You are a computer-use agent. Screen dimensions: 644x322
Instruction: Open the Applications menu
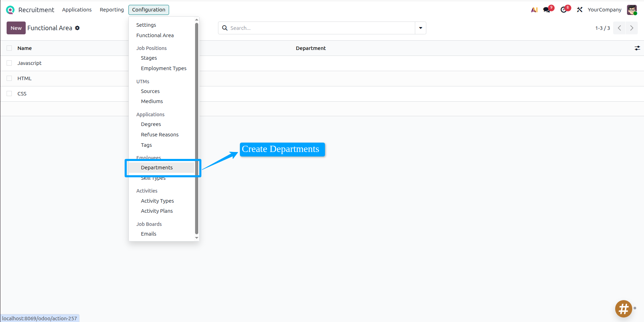(x=77, y=10)
